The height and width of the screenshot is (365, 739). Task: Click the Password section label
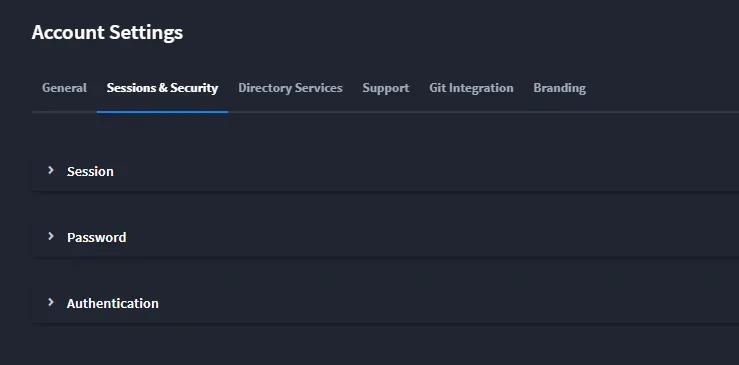[96, 237]
